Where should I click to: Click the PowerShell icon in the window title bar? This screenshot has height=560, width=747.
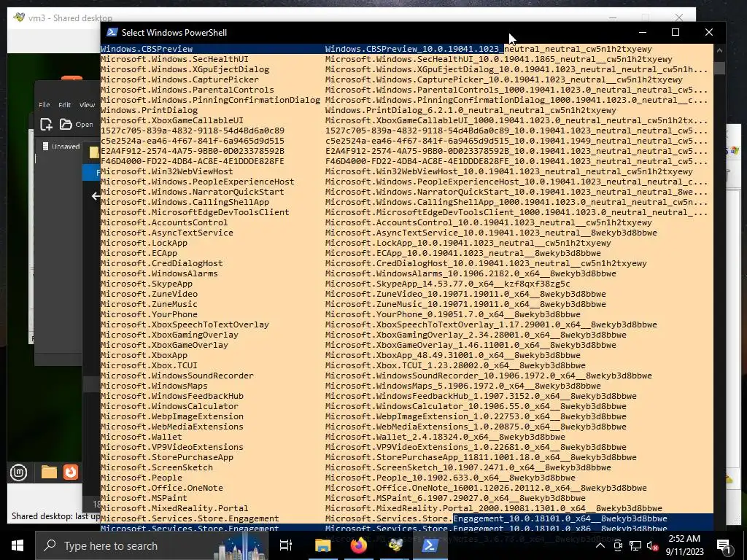(112, 32)
